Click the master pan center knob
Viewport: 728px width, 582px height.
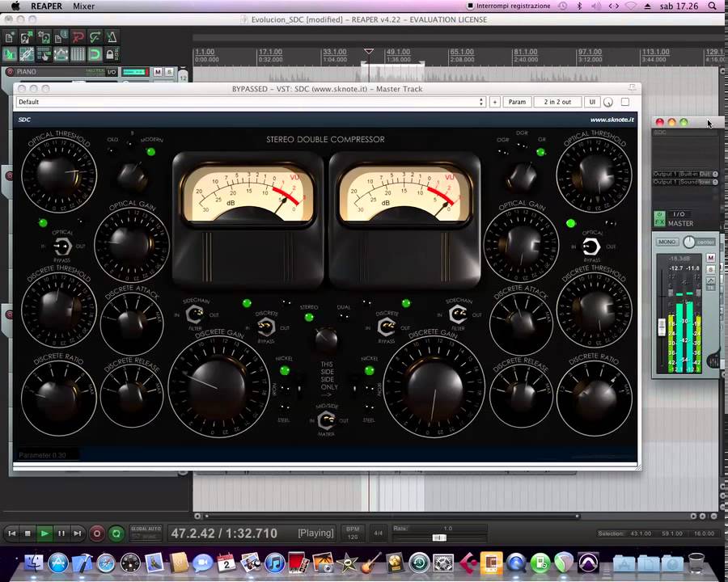tap(689, 242)
